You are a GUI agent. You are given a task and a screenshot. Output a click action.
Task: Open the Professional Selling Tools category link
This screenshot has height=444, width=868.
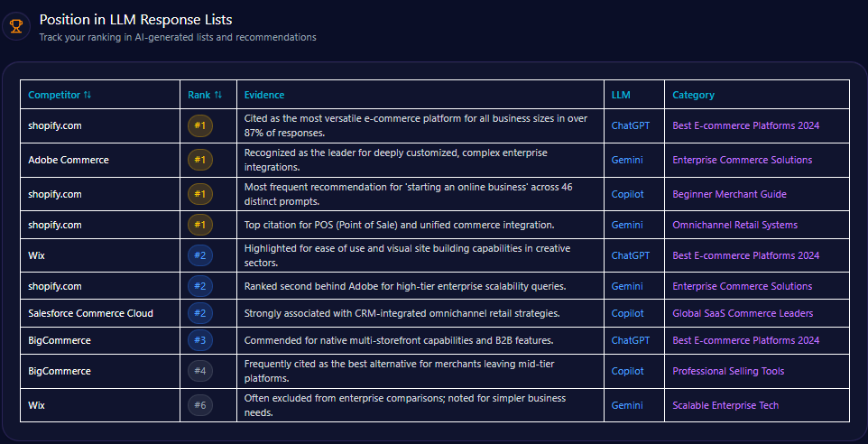[728, 371]
